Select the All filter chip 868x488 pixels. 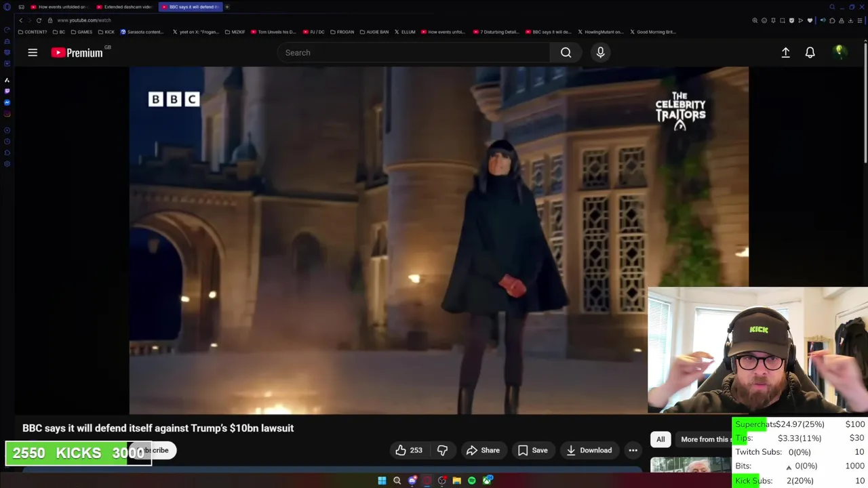[660, 439]
